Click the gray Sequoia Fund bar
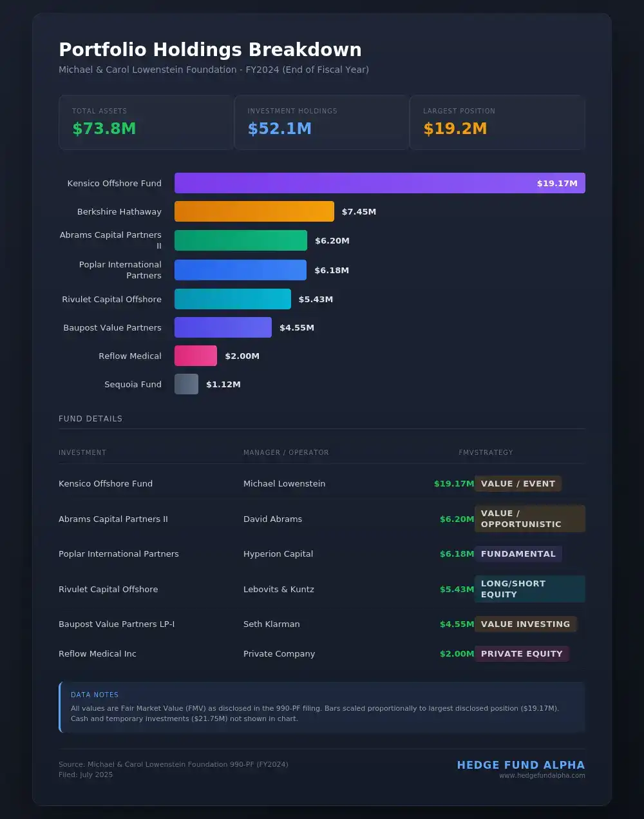This screenshot has width=644, height=819. click(x=186, y=384)
